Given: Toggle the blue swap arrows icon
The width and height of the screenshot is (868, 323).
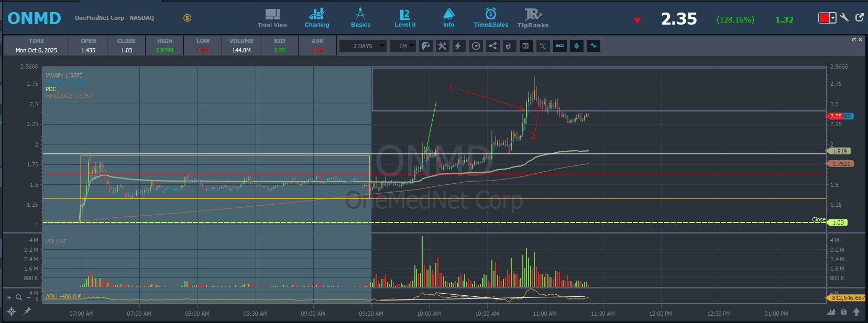Looking at the screenshot, I should tap(594, 46).
